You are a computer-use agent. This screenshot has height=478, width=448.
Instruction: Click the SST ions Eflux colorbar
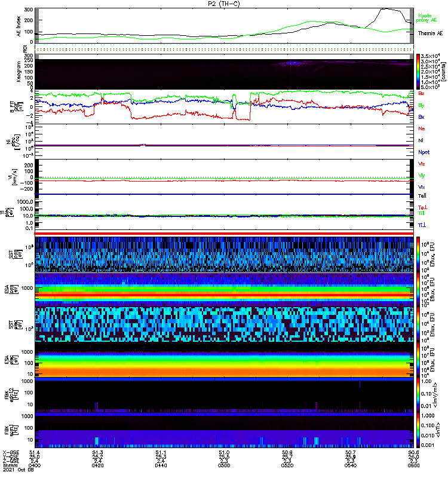pyautogui.click(x=418, y=255)
